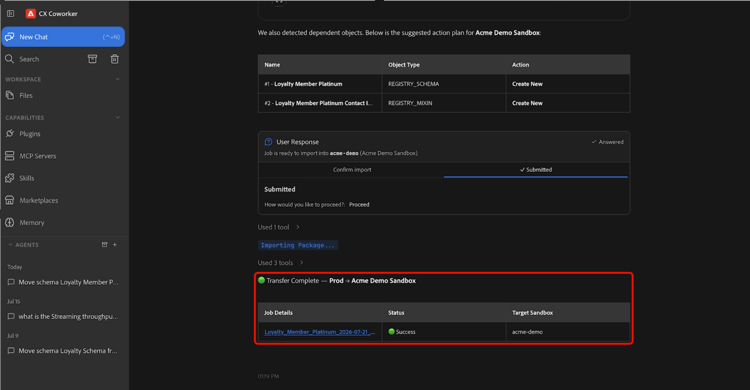Click the 'Importing Package...' status label

click(298, 245)
